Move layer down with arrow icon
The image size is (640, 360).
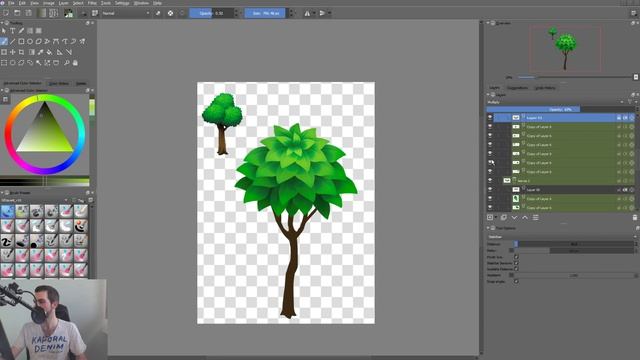click(x=514, y=218)
